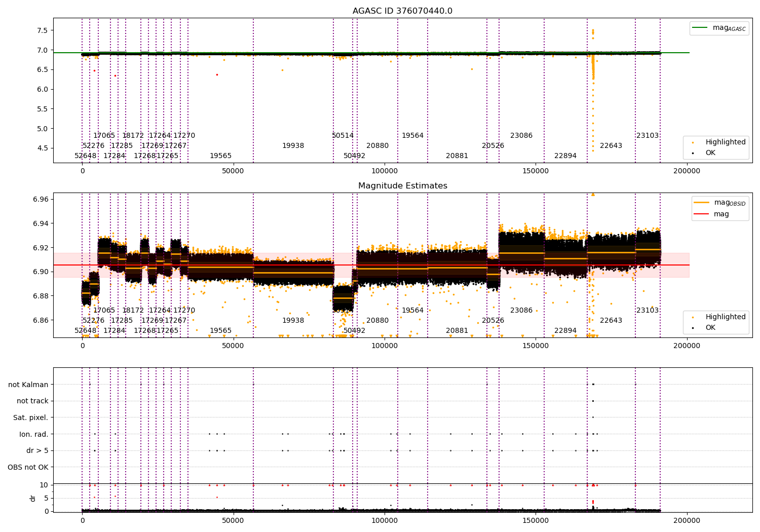Click the 10 tick on the dr axis
This screenshot has height=532, width=760.
point(44,485)
